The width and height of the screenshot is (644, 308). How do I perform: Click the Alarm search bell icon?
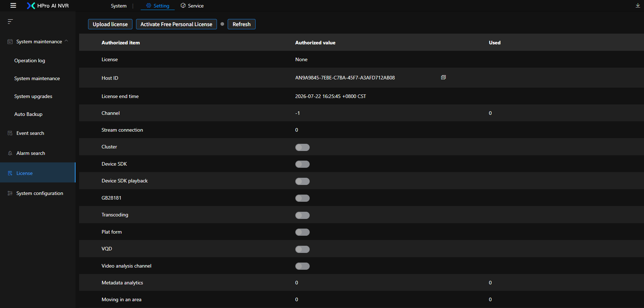tap(10, 153)
